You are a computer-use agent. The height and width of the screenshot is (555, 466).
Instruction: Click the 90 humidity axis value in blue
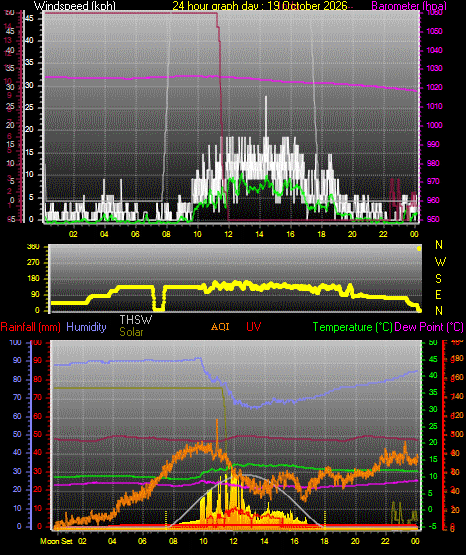coord(17,360)
